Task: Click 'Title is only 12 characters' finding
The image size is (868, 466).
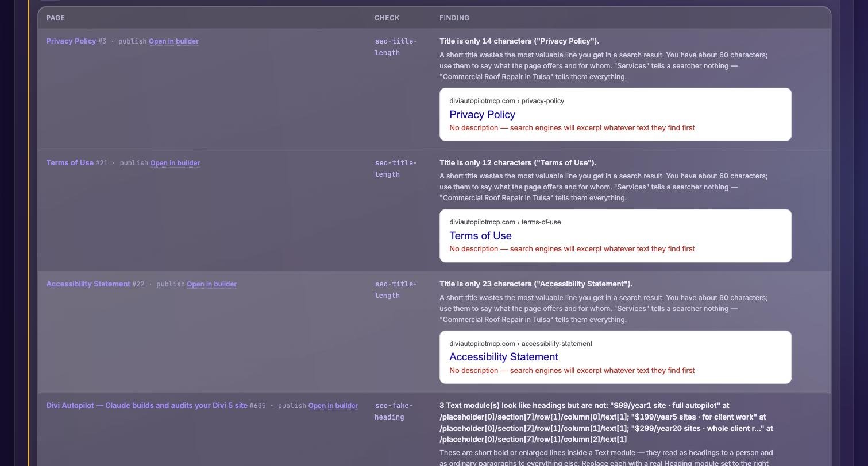Action: [x=518, y=163]
